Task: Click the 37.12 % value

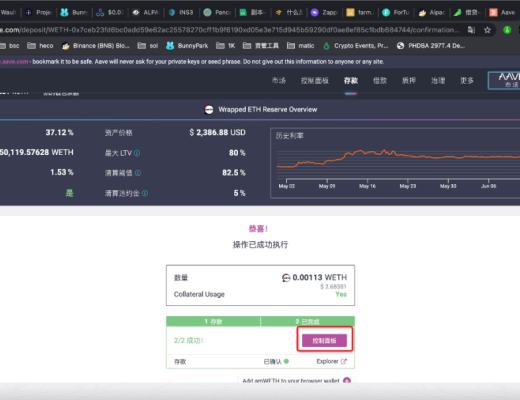Action: 59,132
